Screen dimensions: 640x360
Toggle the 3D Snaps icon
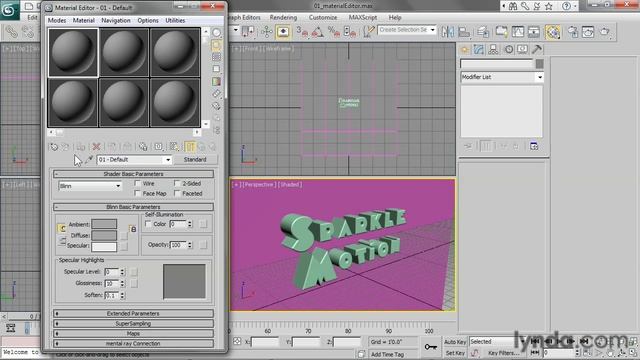302,32
